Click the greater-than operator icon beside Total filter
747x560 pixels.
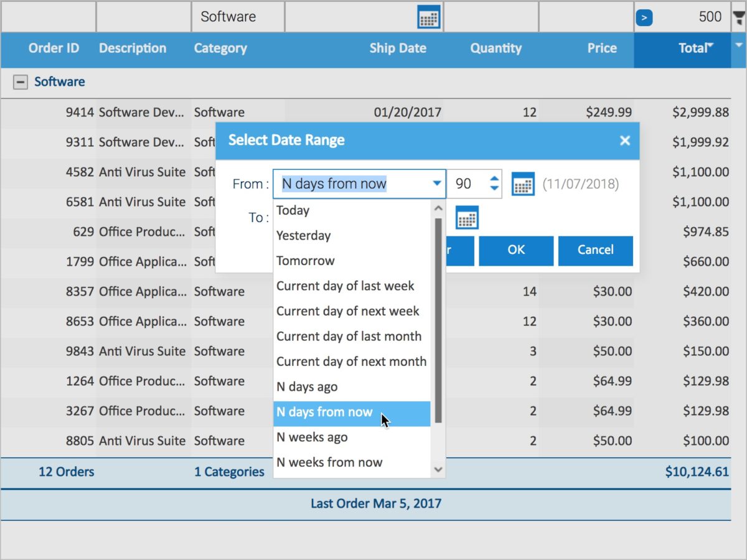(x=644, y=17)
